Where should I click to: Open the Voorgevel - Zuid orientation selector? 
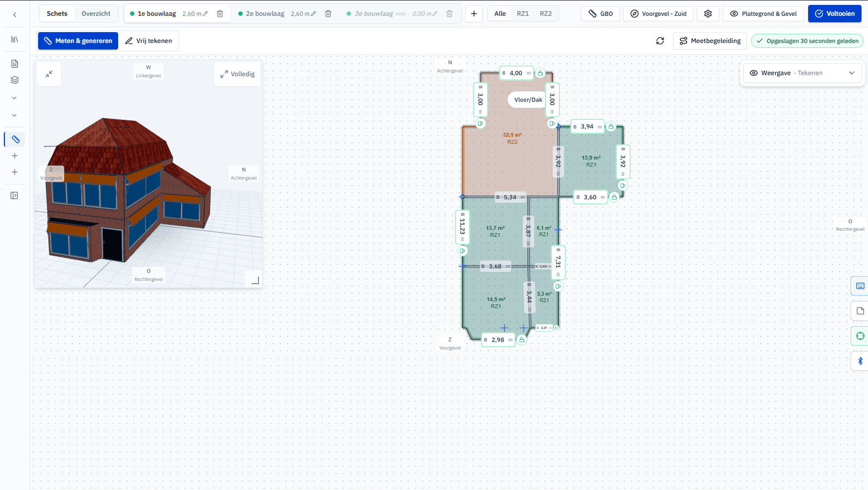click(658, 14)
